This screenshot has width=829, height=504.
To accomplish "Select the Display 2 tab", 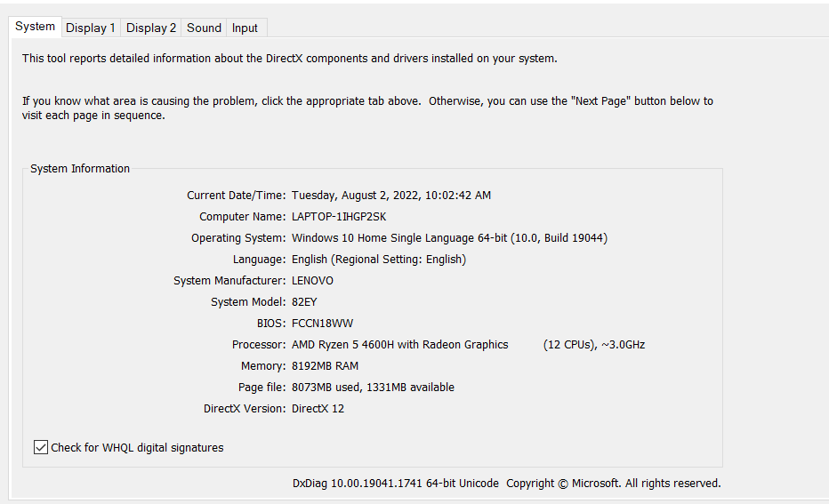I will click(151, 28).
